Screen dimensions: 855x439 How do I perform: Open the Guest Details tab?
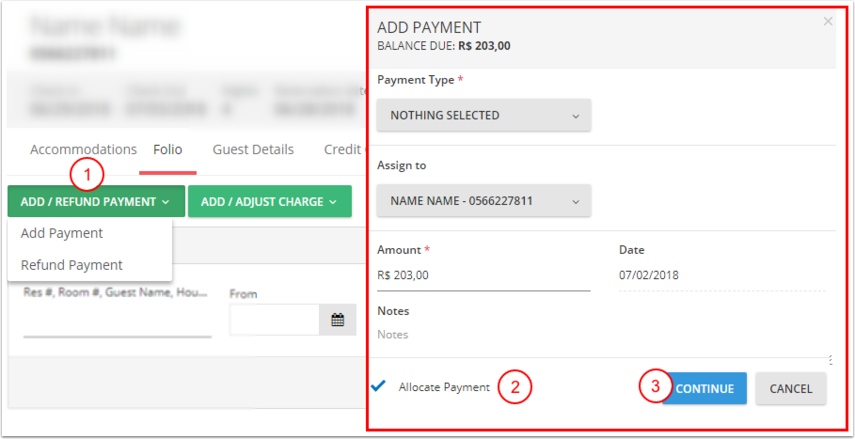(253, 149)
